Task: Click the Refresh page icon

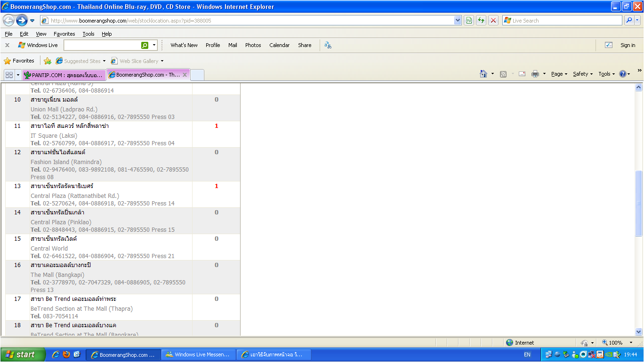Action: point(481,21)
